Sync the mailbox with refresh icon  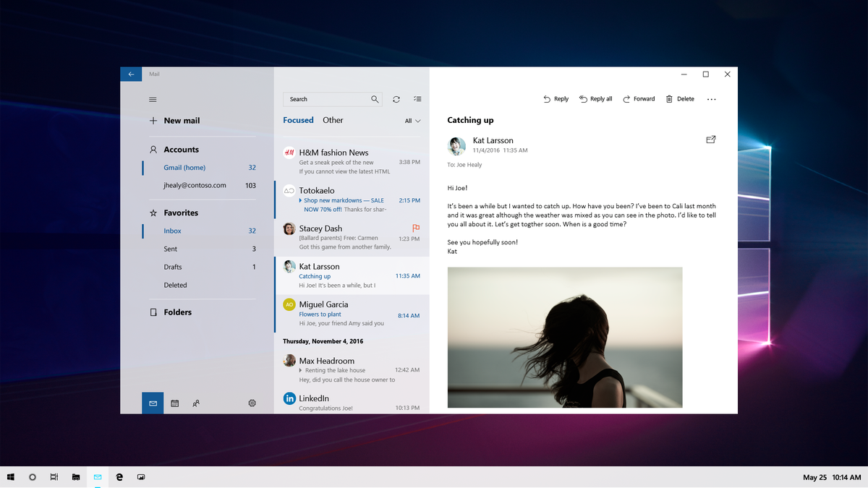point(396,99)
